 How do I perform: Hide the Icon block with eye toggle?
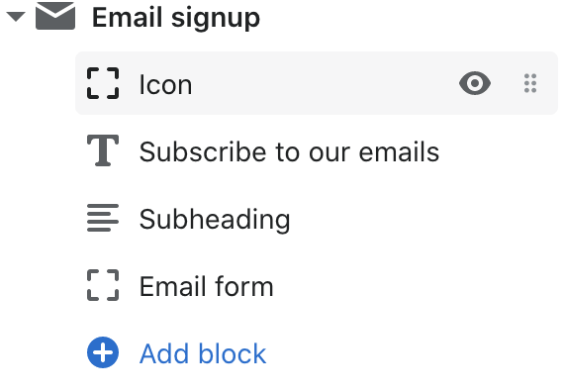(x=475, y=83)
